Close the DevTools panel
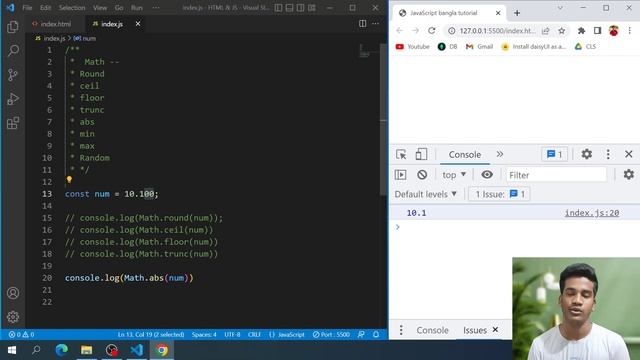640x360 pixels. 629,154
